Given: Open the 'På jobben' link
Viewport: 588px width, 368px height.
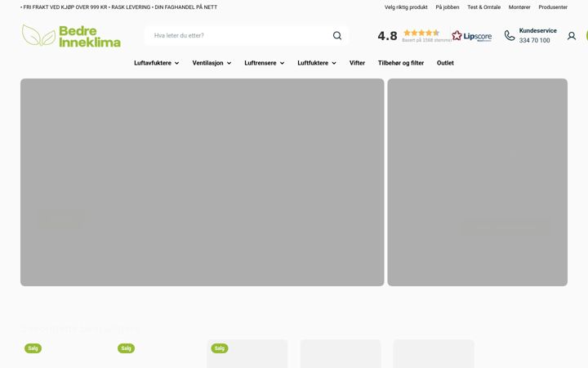Looking at the screenshot, I should tap(448, 7).
